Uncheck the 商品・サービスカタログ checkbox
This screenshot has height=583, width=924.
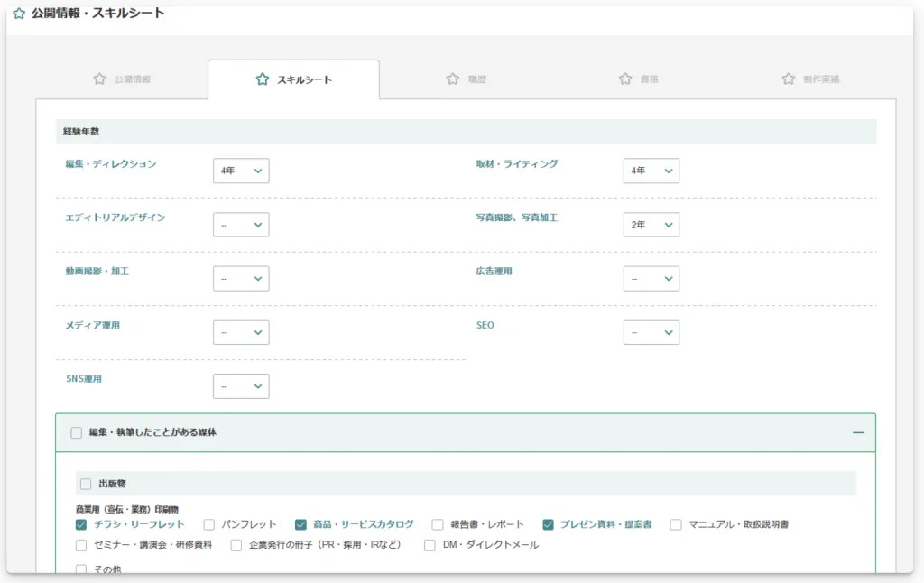point(300,524)
